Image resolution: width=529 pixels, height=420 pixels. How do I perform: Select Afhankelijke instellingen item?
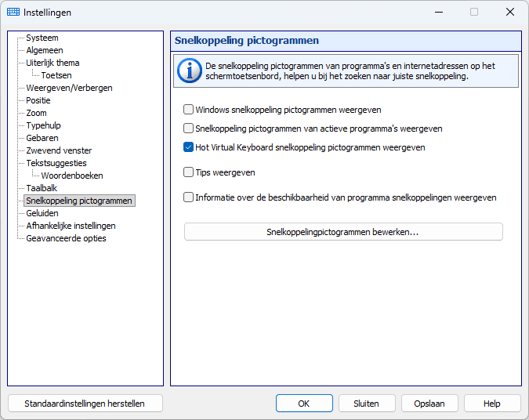pos(71,226)
